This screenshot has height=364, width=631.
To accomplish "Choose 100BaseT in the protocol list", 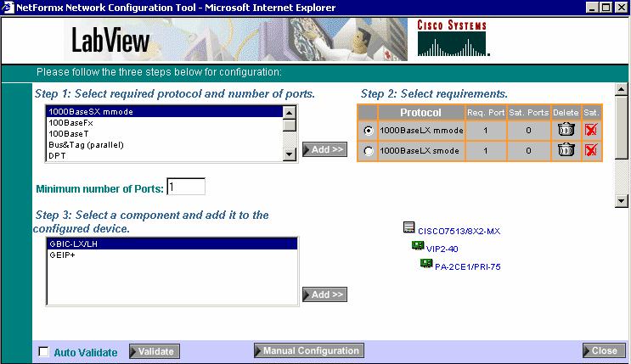I will click(64, 133).
